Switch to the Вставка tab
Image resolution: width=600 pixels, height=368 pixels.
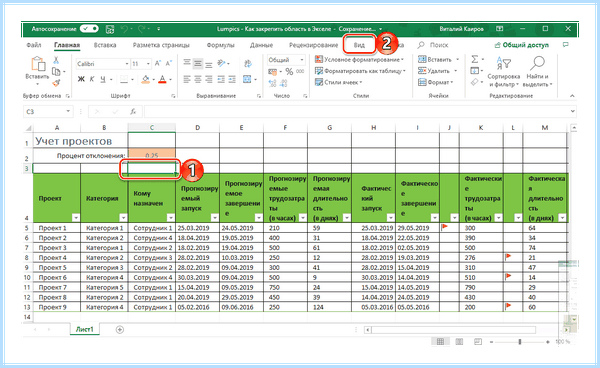[x=105, y=45]
